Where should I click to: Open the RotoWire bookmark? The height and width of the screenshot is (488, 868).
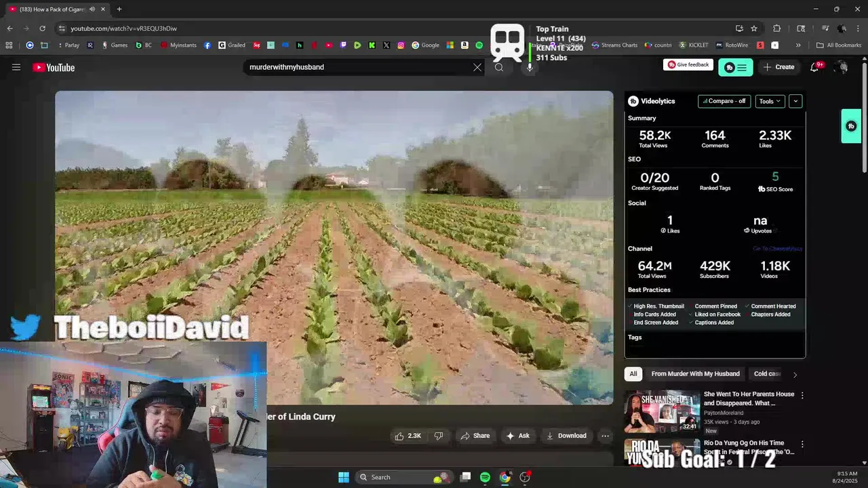[732, 45]
